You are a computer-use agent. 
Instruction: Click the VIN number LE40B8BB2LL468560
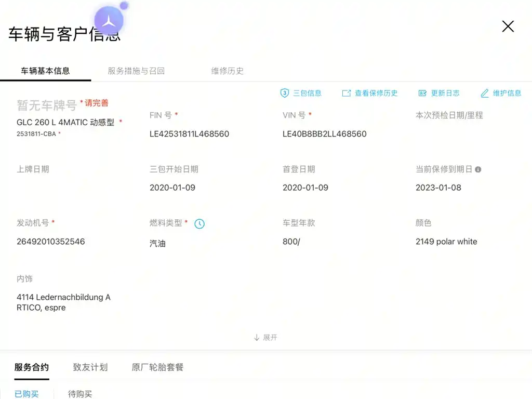pos(324,134)
